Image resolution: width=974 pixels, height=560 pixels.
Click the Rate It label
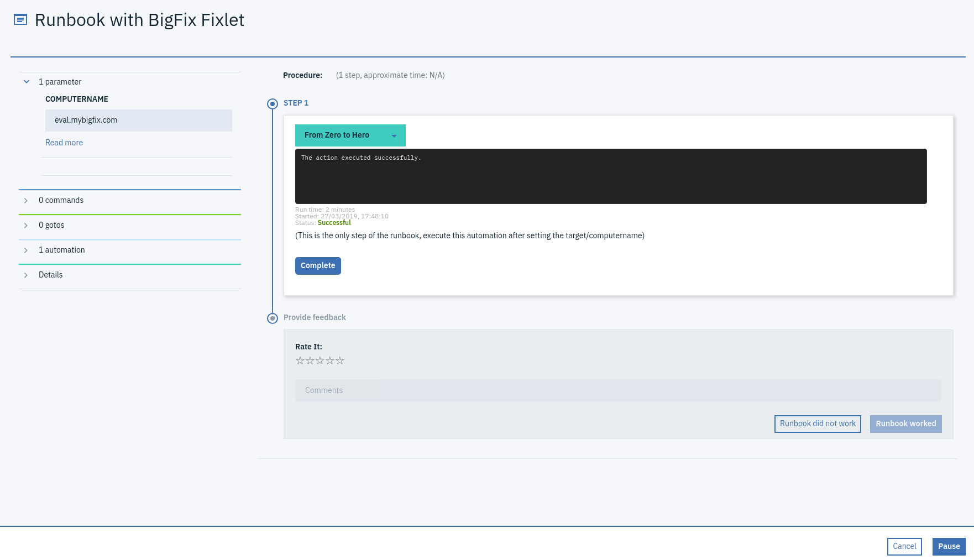(x=308, y=347)
